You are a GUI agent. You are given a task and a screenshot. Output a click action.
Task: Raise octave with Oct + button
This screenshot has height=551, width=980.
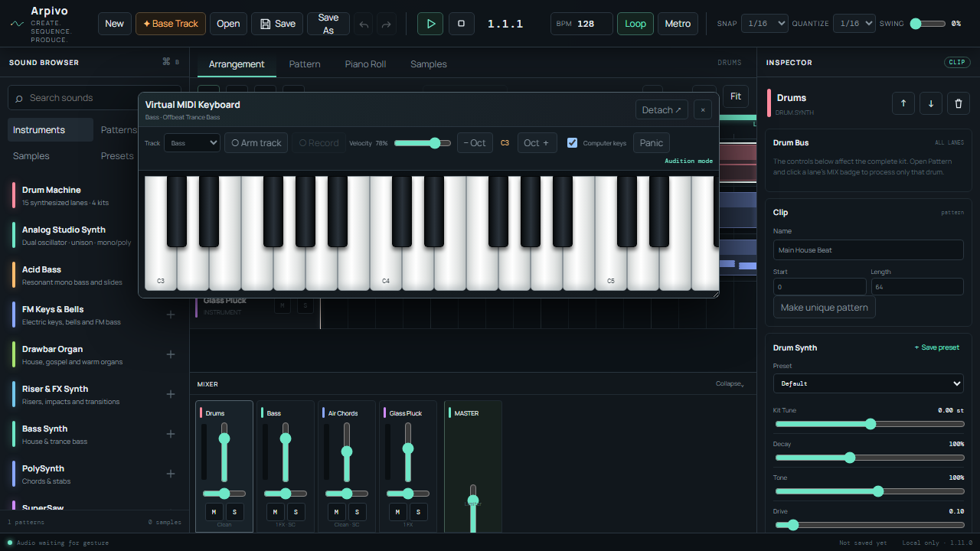coord(537,142)
